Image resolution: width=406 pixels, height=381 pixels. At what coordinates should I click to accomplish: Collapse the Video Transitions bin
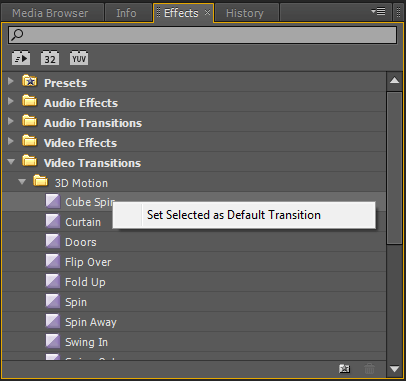pyautogui.click(x=11, y=162)
